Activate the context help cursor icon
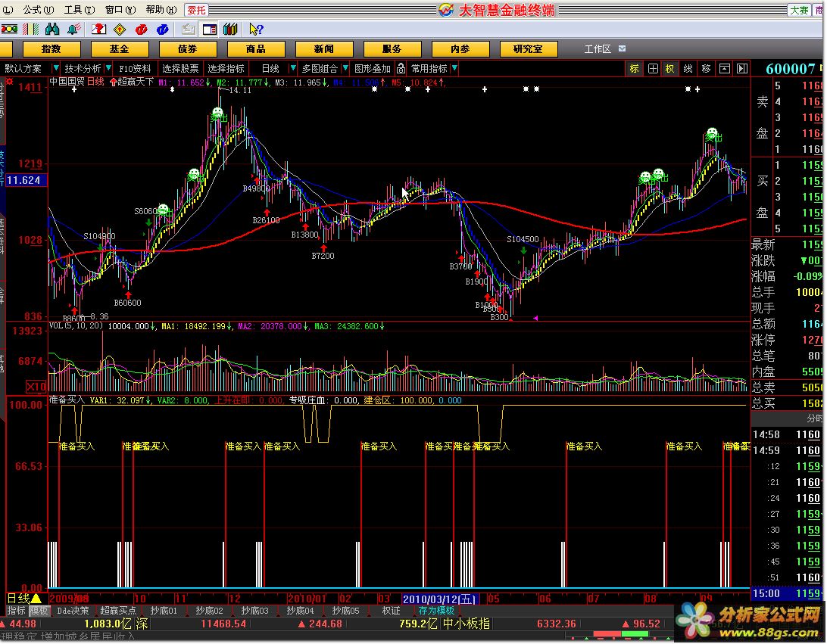 pyautogui.click(x=256, y=30)
